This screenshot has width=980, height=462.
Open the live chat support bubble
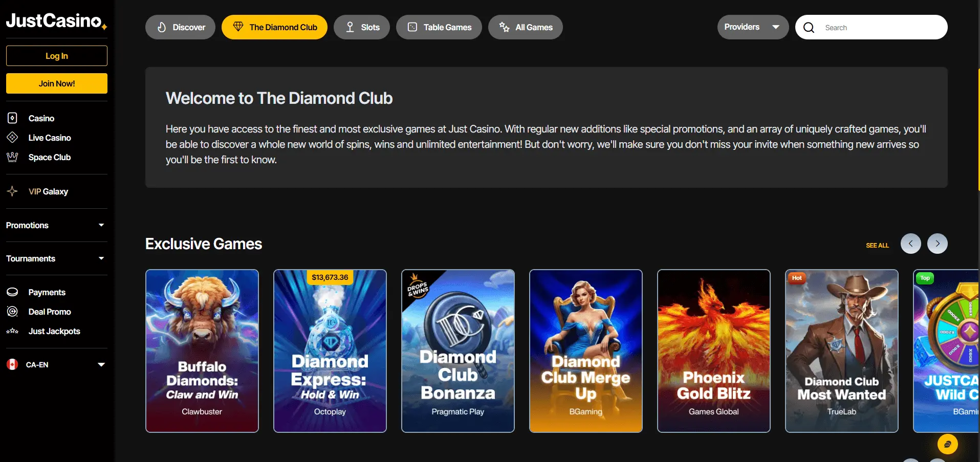point(947,444)
